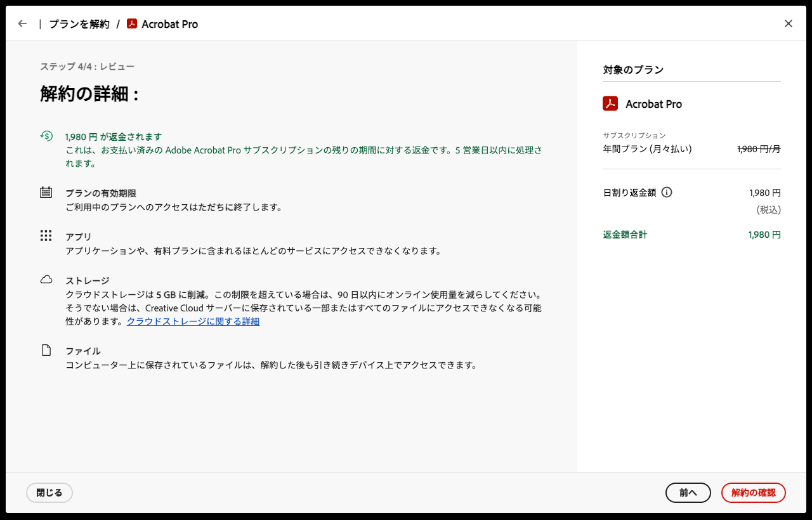This screenshot has height=520, width=812.
Task: Click the apps grid icon
Action: pyautogui.click(x=46, y=236)
